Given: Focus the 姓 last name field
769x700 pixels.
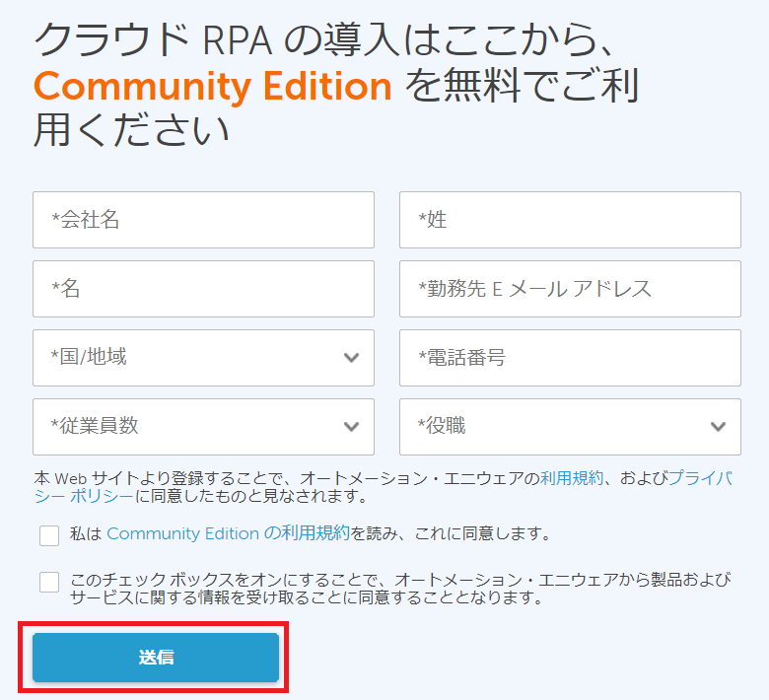Looking at the screenshot, I should [x=570, y=220].
